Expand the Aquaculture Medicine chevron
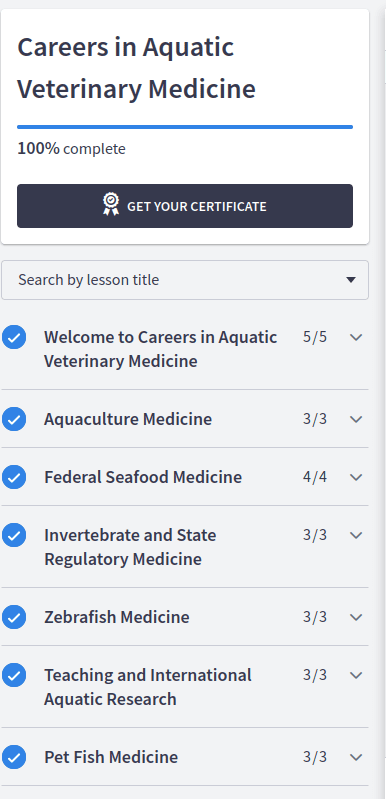This screenshot has width=386, height=799. (x=356, y=419)
